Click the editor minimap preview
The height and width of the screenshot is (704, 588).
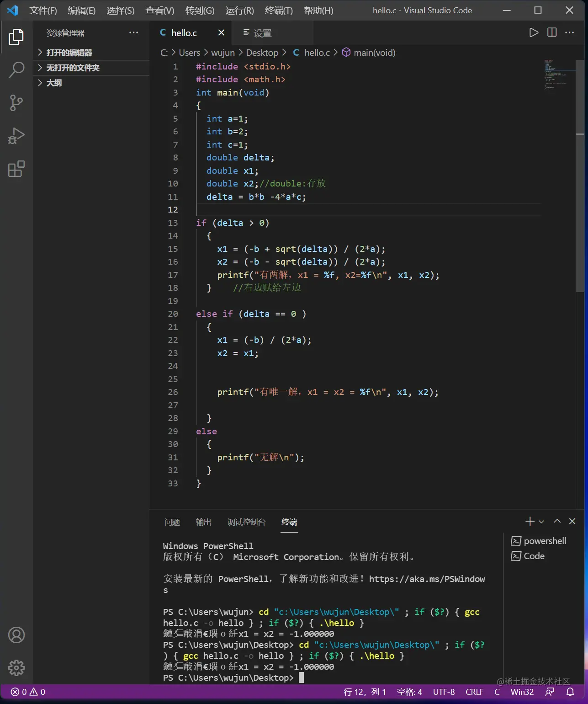(x=558, y=74)
